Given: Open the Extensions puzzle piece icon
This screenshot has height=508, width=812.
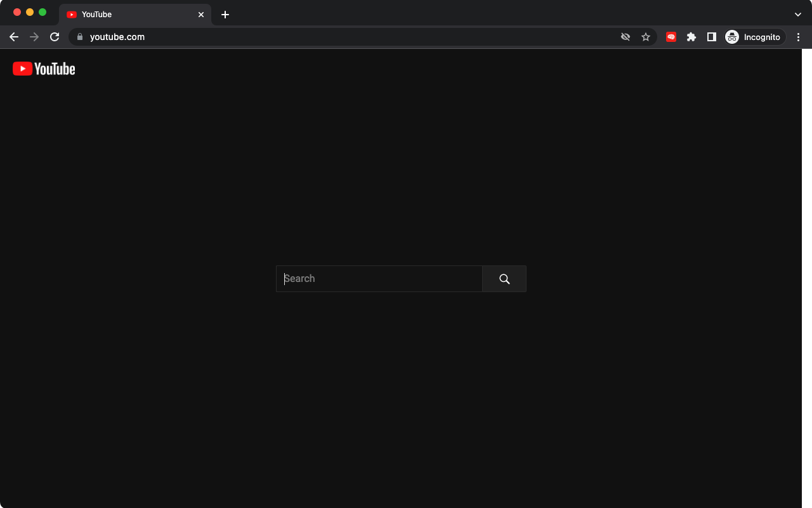Looking at the screenshot, I should pyautogui.click(x=691, y=37).
